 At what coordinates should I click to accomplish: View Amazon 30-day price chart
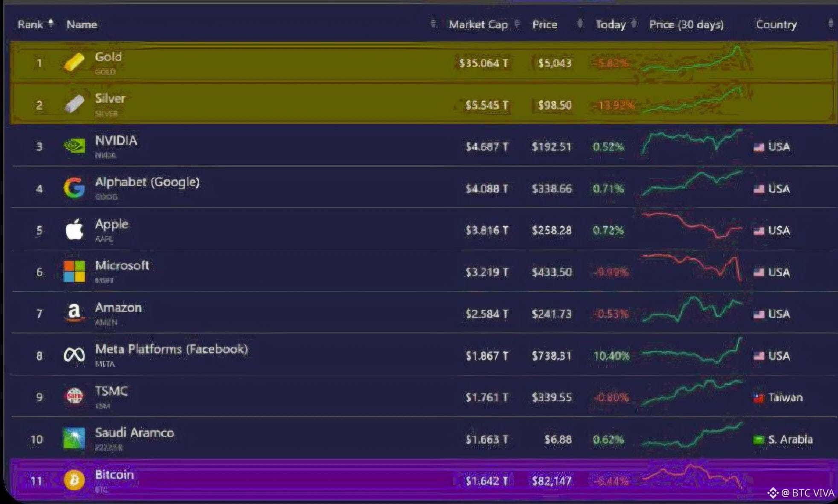coord(692,309)
